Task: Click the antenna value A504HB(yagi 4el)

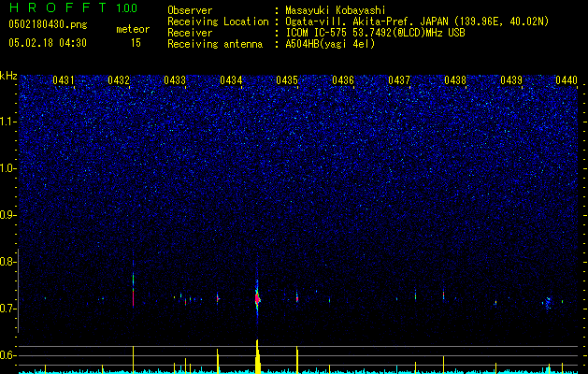Action: [330, 44]
